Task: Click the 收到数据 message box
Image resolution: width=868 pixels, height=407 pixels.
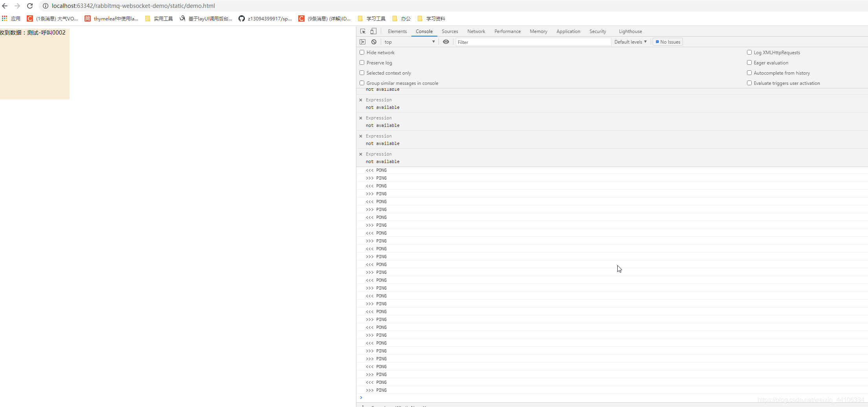Action: pos(35,64)
